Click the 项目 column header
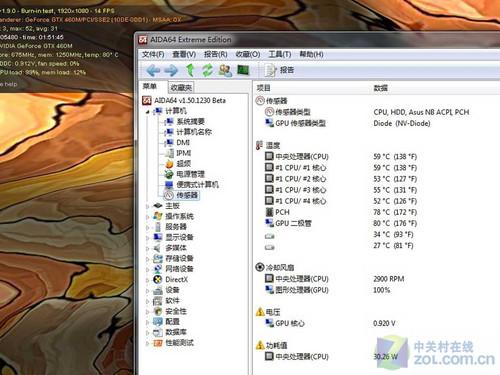 point(263,88)
